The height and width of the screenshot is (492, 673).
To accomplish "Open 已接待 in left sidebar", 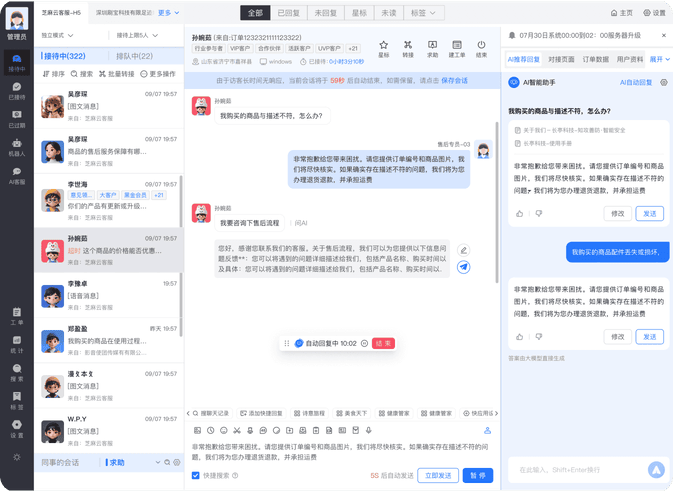I will coord(17,90).
